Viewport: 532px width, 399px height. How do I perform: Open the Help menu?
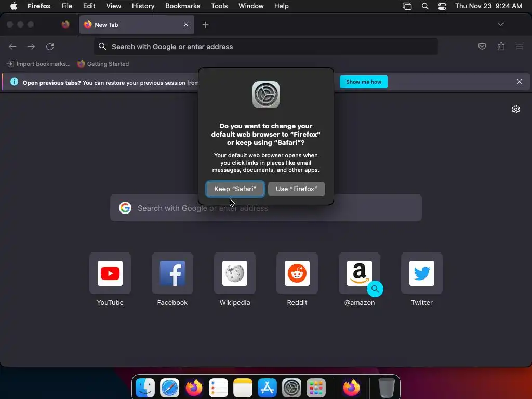281,6
